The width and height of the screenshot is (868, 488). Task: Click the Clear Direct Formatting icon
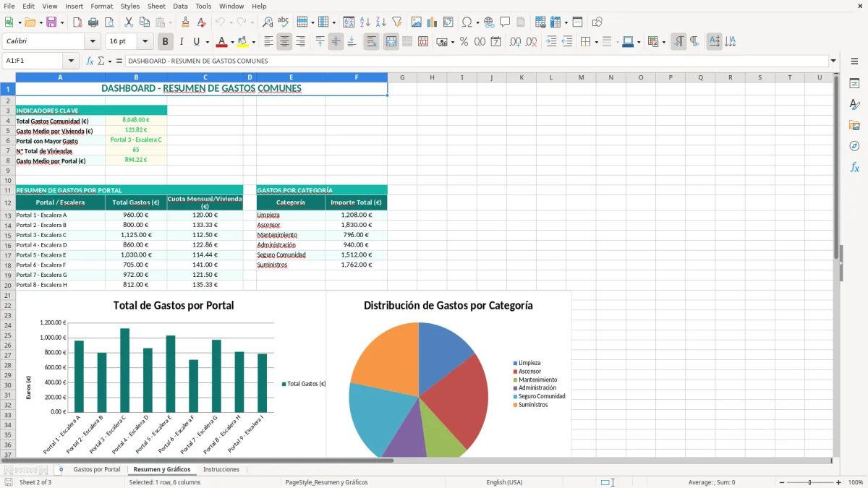201,22
